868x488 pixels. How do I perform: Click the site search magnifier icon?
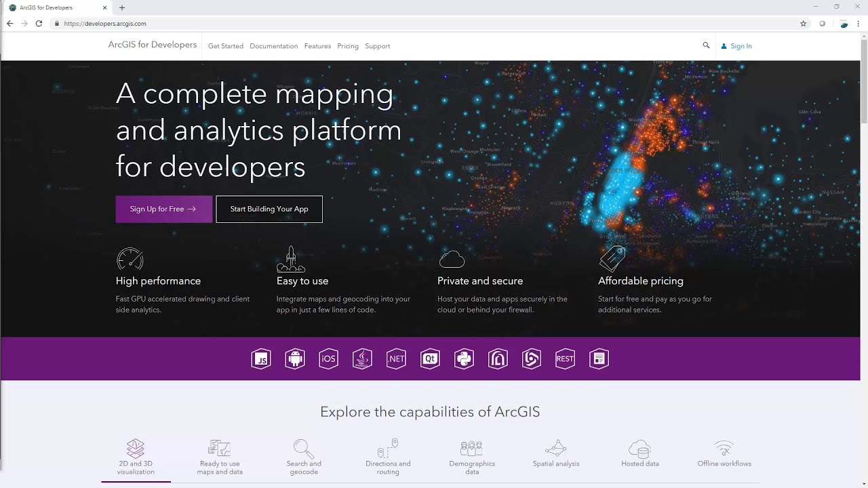coord(706,45)
